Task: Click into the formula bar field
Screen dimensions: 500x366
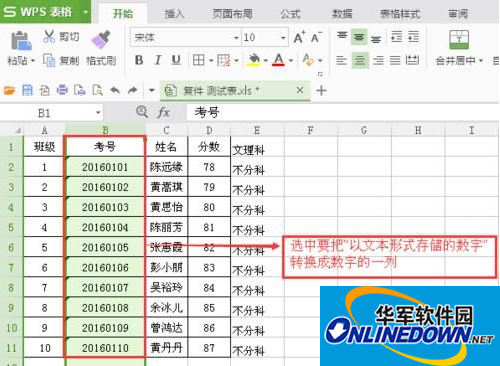Action: [x=343, y=112]
